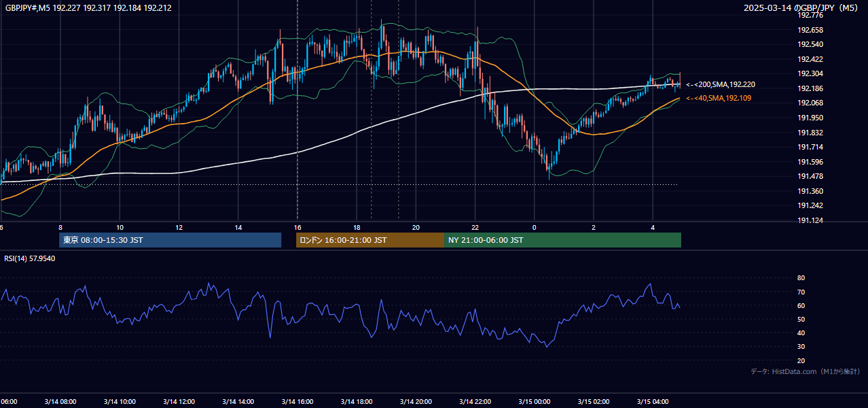Click the 191.596 price axis label
868x408 pixels.
(810, 162)
